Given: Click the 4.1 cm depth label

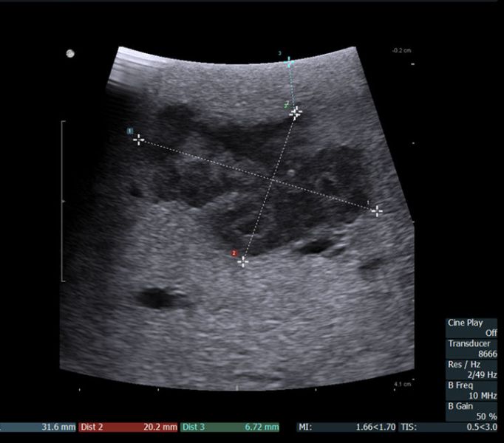Looking at the screenshot, I should 402,385.
